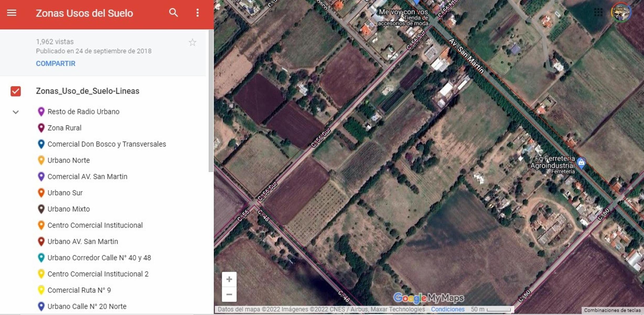Select Comercial Don Bosco y Transversales

(x=107, y=144)
